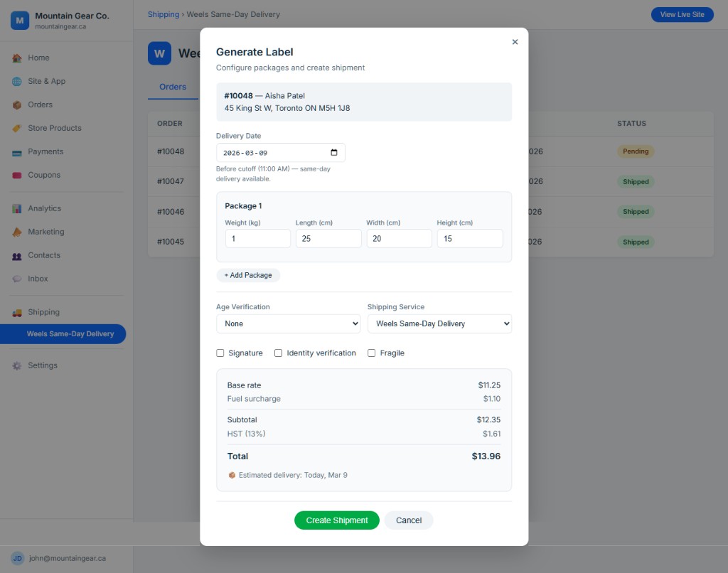This screenshot has height=573, width=728.
Task: Mark the shipment as Fragile
Action: [371, 353]
